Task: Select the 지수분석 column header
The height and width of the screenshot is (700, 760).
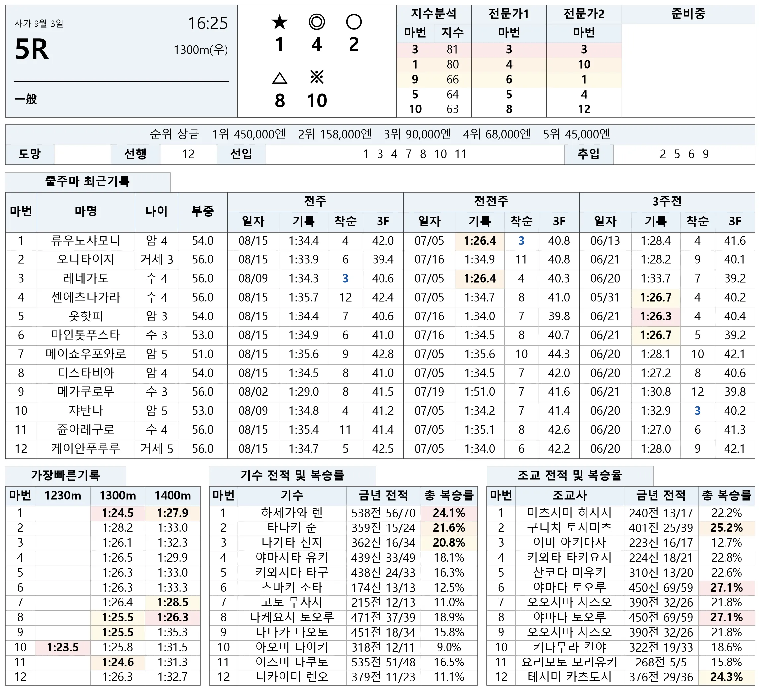Action: click(434, 14)
